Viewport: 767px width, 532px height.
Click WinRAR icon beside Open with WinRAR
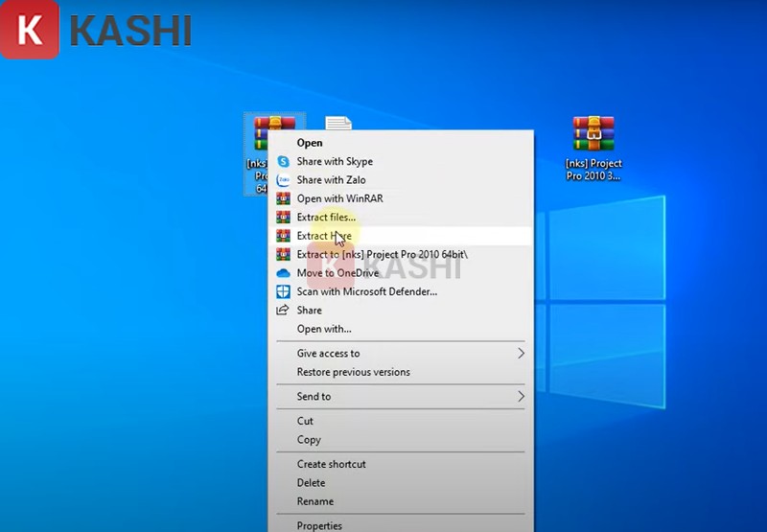pyautogui.click(x=283, y=198)
